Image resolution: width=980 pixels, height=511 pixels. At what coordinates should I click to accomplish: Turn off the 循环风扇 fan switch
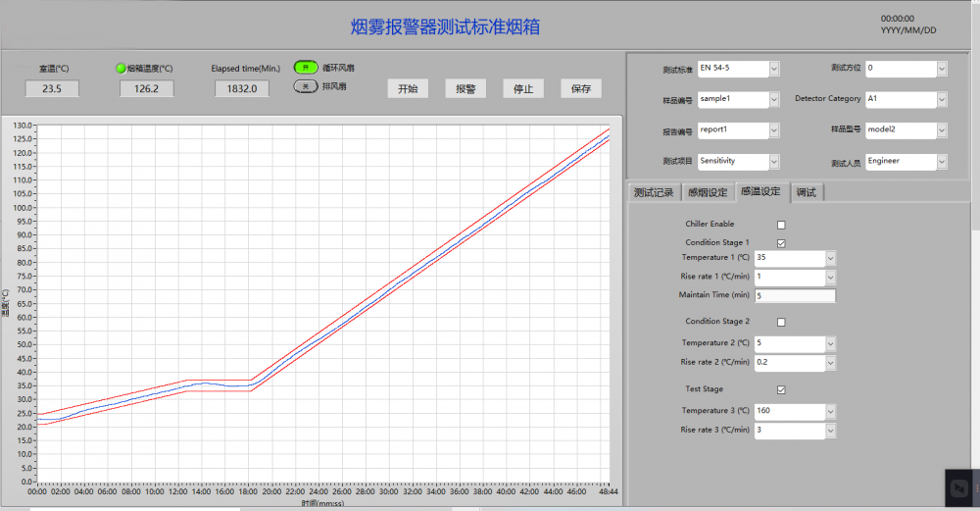(307, 68)
